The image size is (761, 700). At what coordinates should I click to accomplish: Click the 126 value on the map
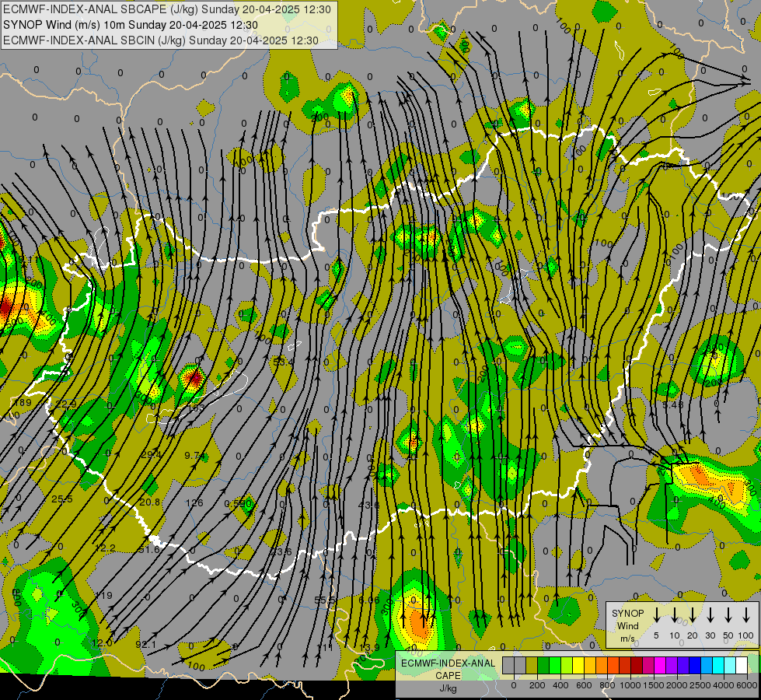tap(194, 502)
